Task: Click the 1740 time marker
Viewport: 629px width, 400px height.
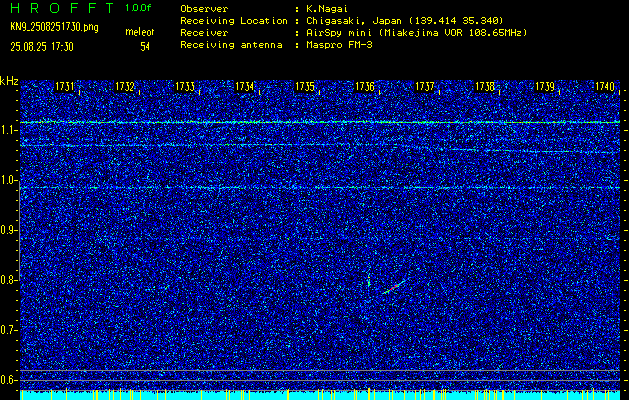Action: pos(605,86)
